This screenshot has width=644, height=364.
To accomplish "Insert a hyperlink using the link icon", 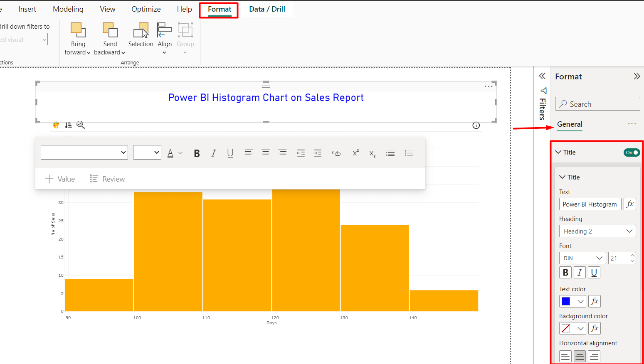I will [336, 153].
